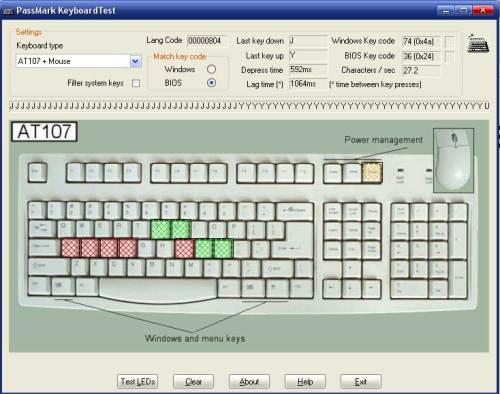This screenshot has width=500, height=394.
Task: Click the typewriter icon at top right
Action: point(478,43)
